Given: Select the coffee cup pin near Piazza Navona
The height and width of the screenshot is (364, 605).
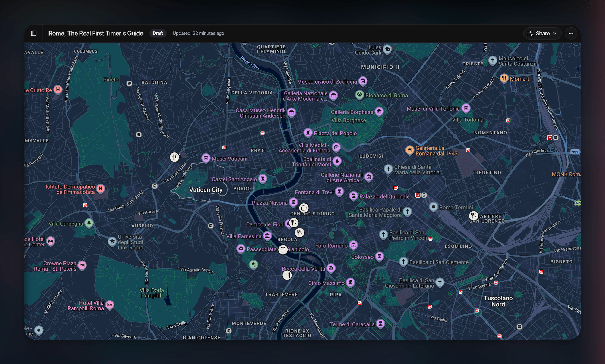Looking at the screenshot, I should coord(304,208).
